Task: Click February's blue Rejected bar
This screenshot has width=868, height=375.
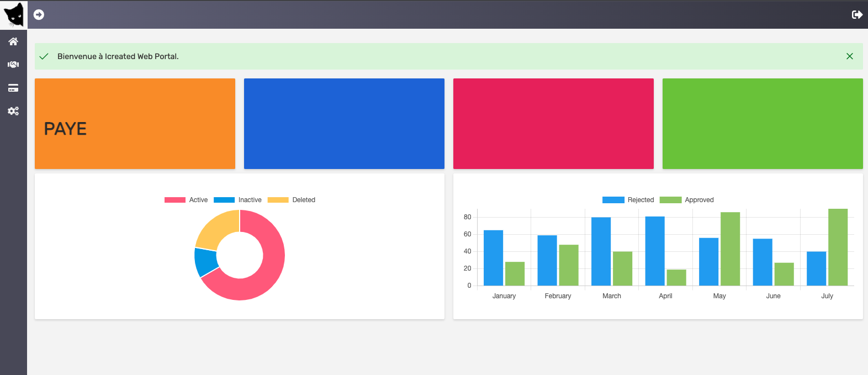Action: point(547,261)
